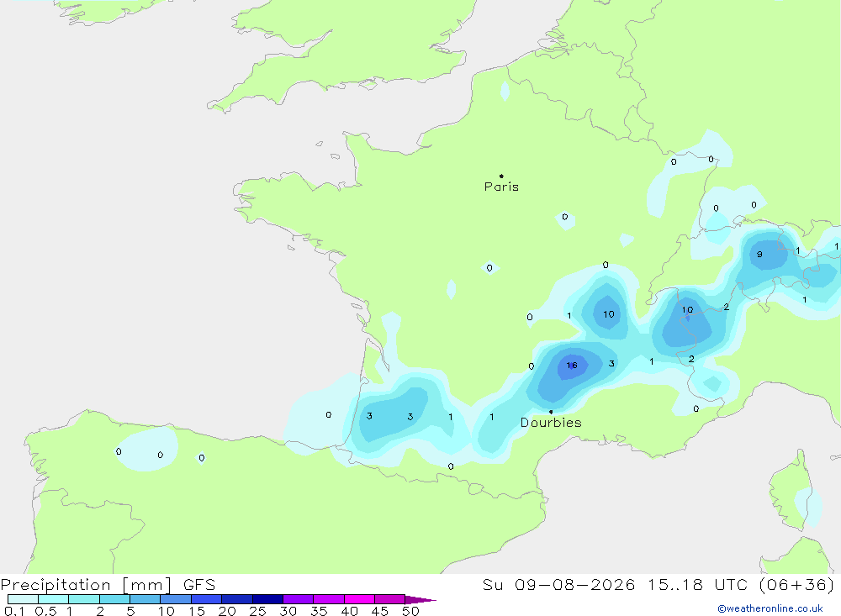Click the 9 mm precipitation value

(759, 254)
